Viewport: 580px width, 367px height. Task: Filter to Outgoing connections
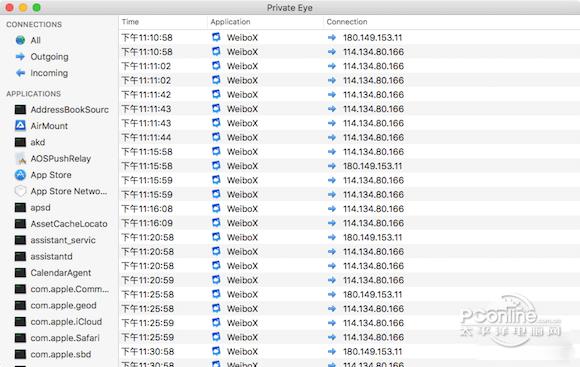pos(49,57)
